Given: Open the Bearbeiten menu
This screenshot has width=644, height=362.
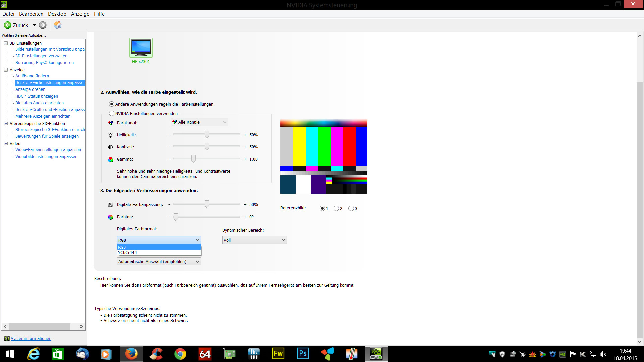Looking at the screenshot, I should pos(31,14).
